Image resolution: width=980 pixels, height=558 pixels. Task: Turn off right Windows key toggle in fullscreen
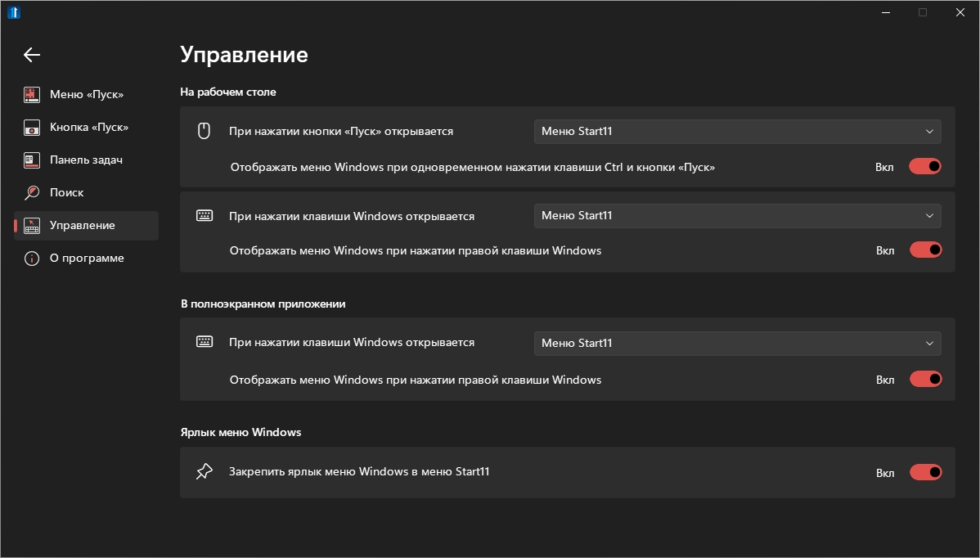925,380
